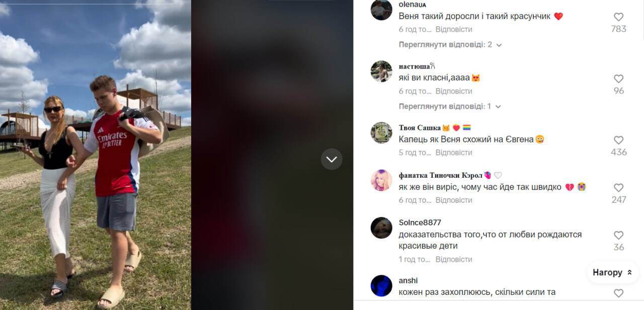Like anshi's comment heart icon
This screenshot has height=310, width=644.
[618, 293]
